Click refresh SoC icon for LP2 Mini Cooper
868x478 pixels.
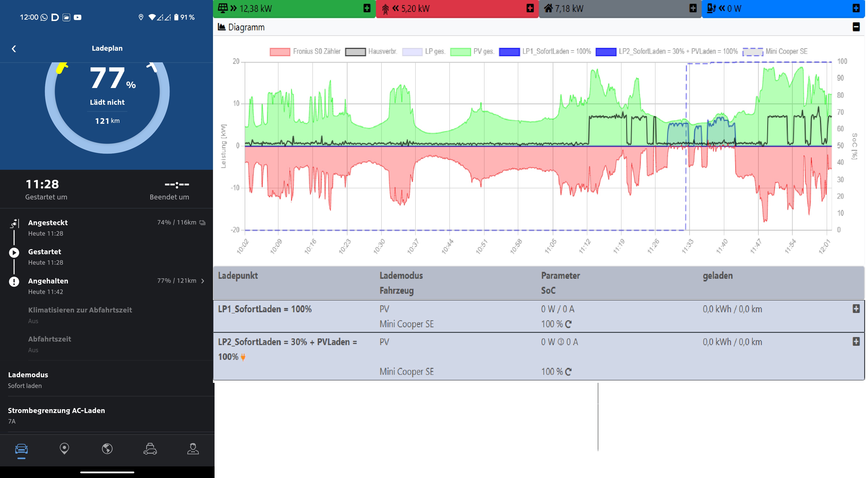click(568, 372)
